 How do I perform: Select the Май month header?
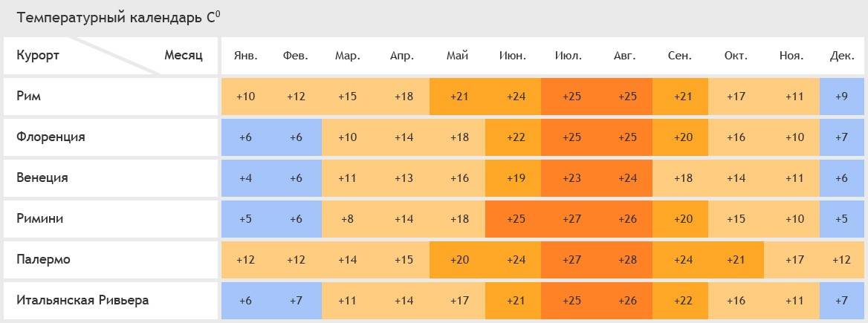[x=457, y=56]
